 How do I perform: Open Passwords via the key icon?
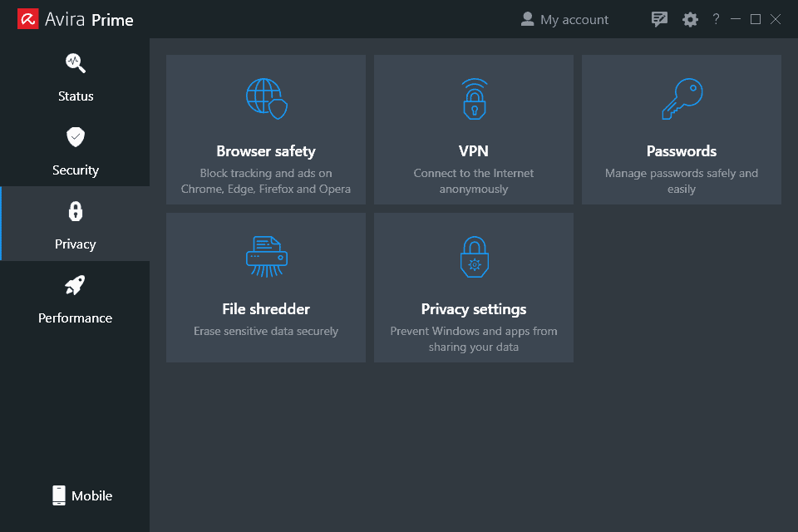point(682,99)
